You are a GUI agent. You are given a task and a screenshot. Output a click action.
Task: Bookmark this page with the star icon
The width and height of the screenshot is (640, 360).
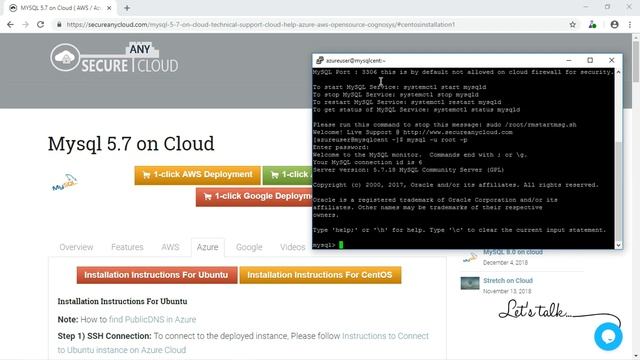[573, 24]
